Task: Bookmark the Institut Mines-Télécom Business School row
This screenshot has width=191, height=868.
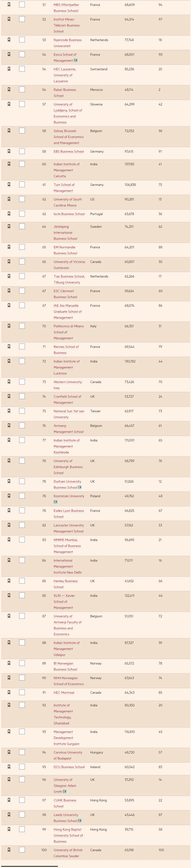Action: pyautogui.click(x=9, y=19)
